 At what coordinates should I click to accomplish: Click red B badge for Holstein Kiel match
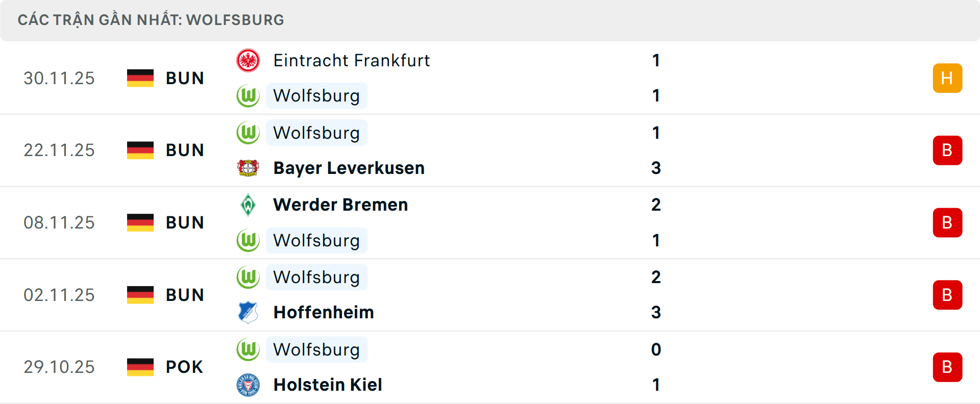click(947, 367)
